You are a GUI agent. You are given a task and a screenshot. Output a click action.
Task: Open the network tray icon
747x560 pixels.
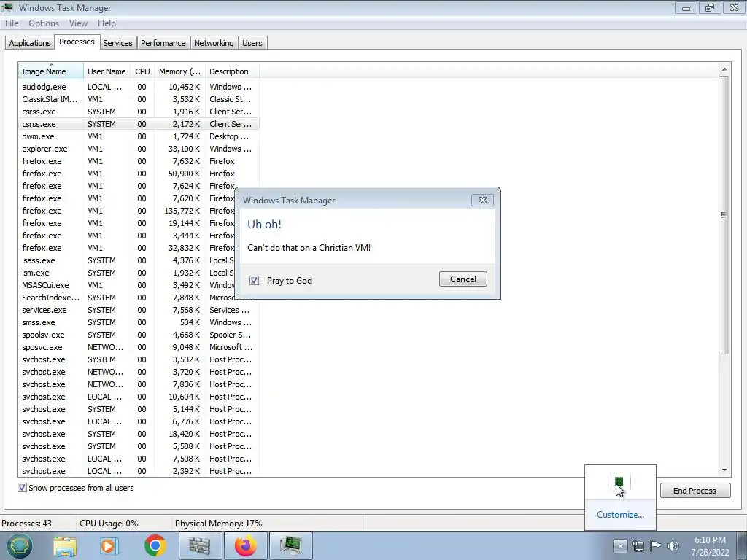coord(638,546)
